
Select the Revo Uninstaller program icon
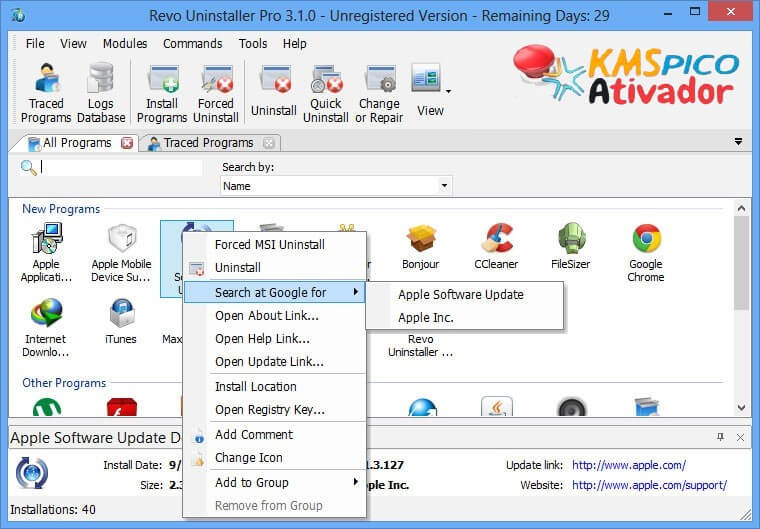420,345
